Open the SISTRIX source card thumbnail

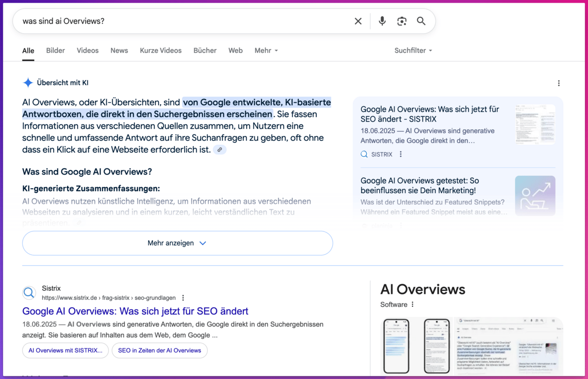pyautogui.click(x=535, y=124)
